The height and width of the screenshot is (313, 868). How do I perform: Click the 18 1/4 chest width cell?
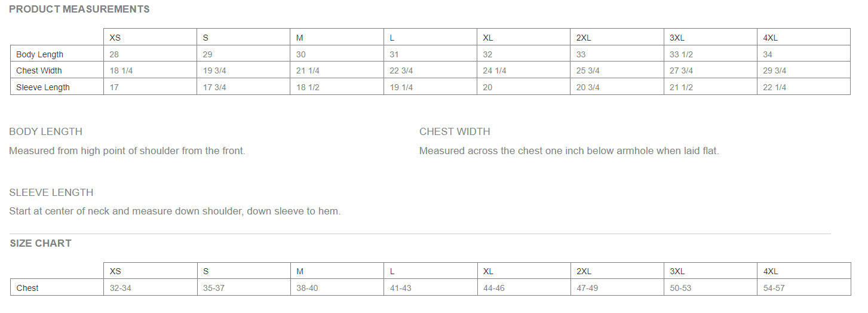tap(121, 70)
